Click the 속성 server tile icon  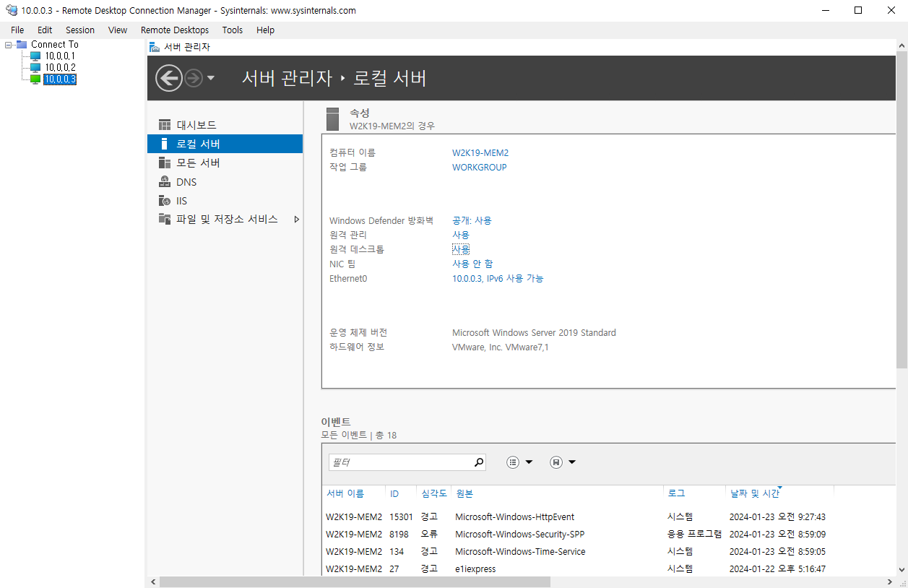[x=332, y=119]
